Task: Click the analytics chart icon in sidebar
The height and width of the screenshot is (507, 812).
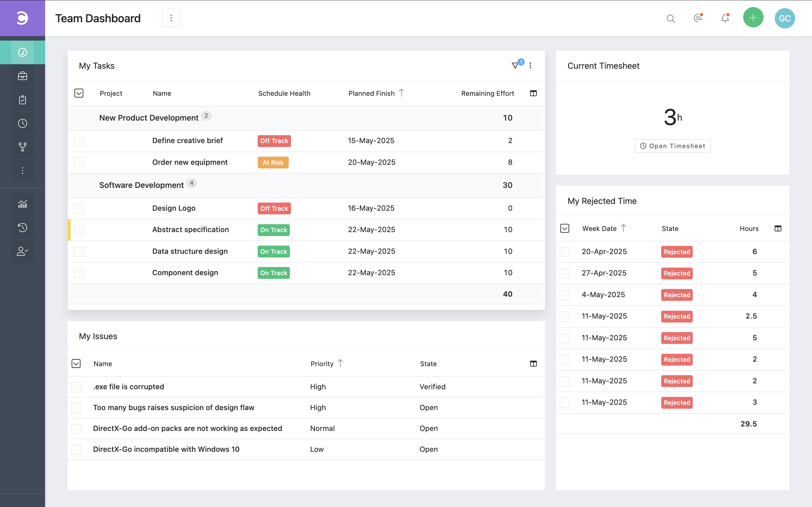Action: [23, 204]
